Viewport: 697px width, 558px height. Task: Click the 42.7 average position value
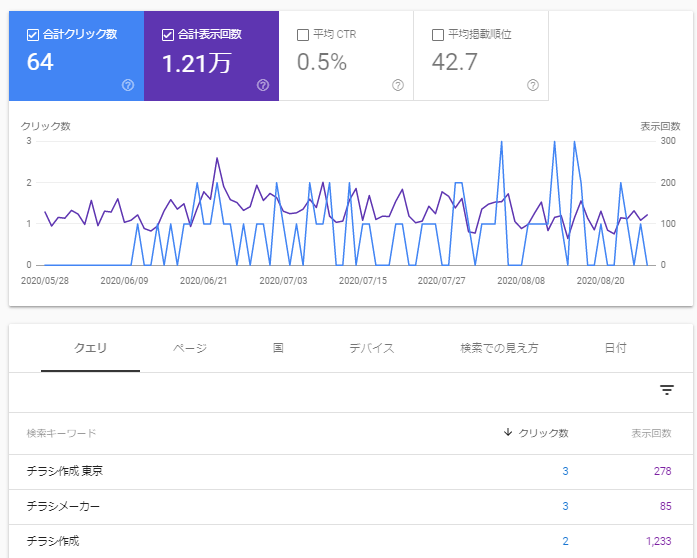455,62
